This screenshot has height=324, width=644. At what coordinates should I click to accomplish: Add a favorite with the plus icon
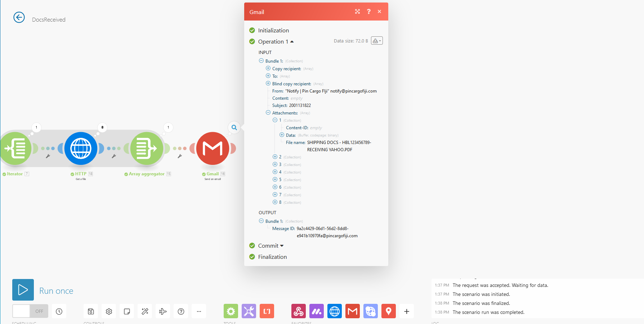407,311
